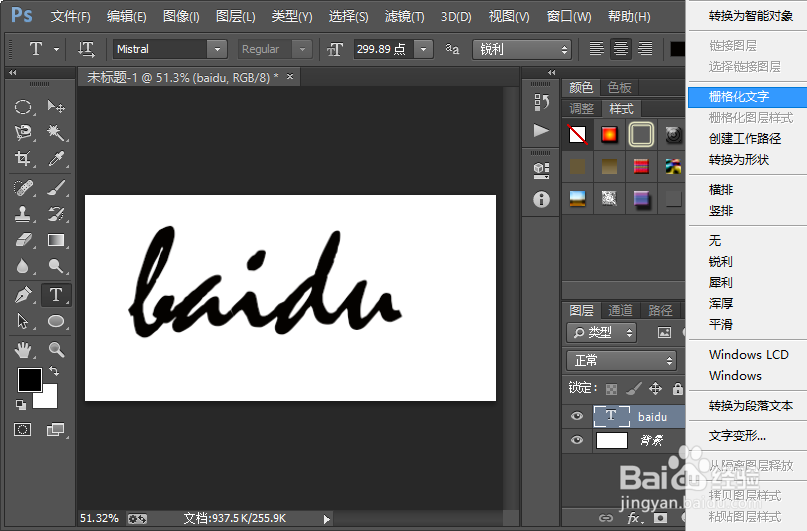This screenshot has height=531, width=807.
Task: Collapse the right panel dock
Action: [x=552, y=73]
